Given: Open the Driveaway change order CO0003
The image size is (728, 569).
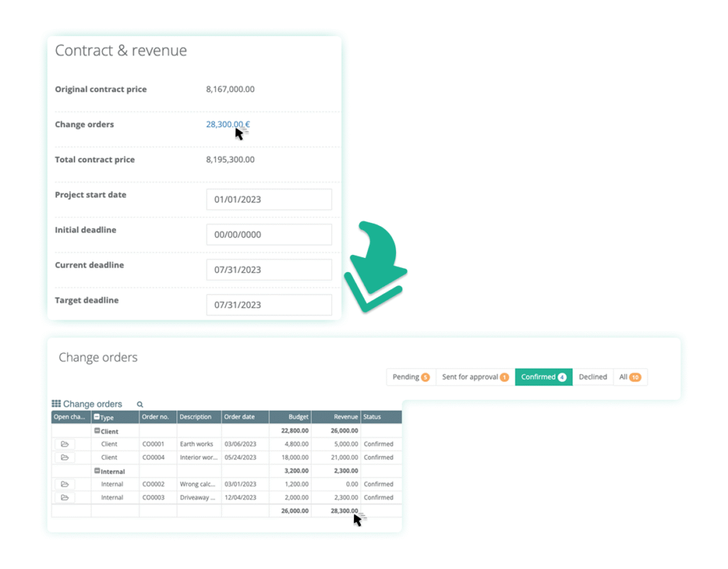Looking at the screenshot, I should click(65, 497).
